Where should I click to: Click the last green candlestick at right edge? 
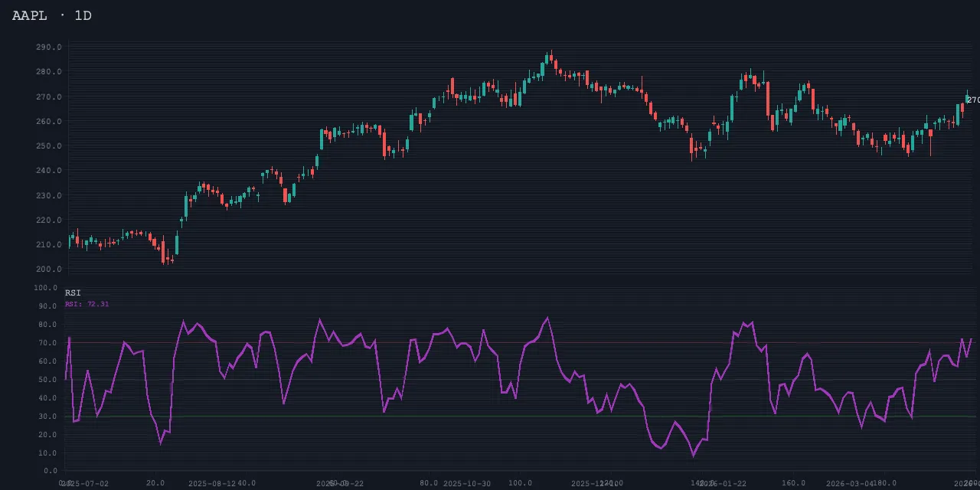[968, 97]
